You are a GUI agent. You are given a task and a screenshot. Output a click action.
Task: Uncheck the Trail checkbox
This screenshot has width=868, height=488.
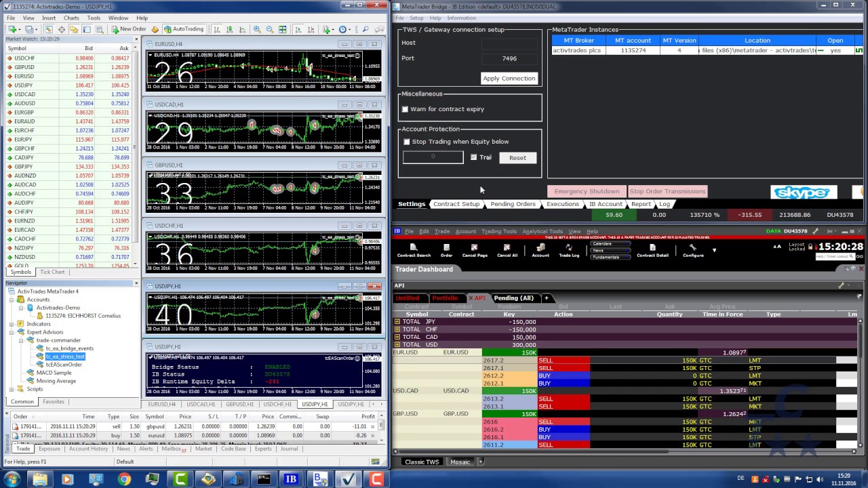click(473, 157)
